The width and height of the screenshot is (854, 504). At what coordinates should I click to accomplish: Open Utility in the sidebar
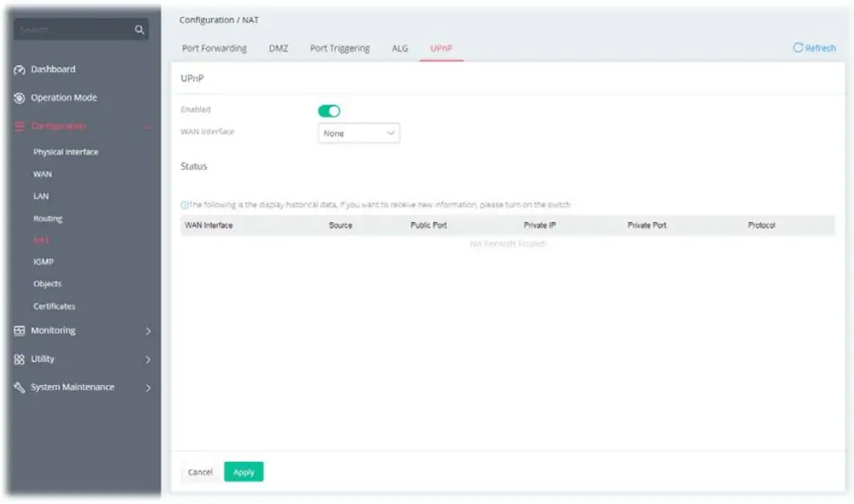(42, 359)
